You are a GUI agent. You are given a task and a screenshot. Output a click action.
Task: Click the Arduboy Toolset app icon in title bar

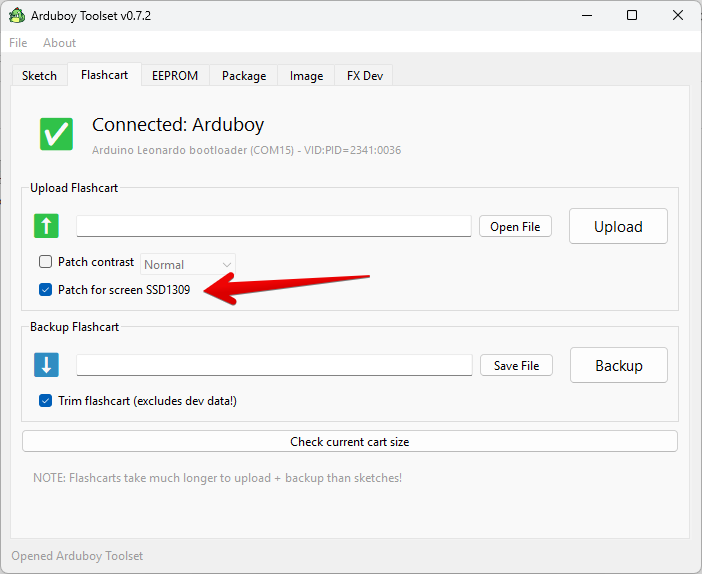(17, 16)
